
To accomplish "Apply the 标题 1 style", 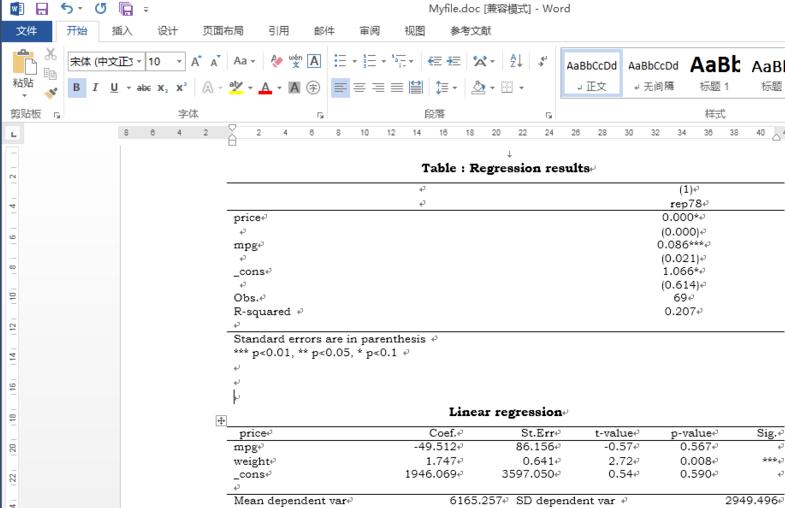I will pyautogui.click(x=714, y=74).
